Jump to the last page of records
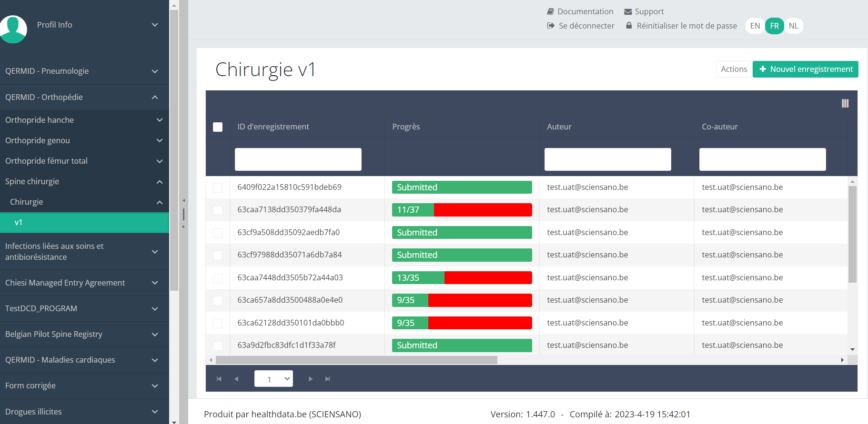The height and width of the screenshot is (424, 868). coord(328,379)
